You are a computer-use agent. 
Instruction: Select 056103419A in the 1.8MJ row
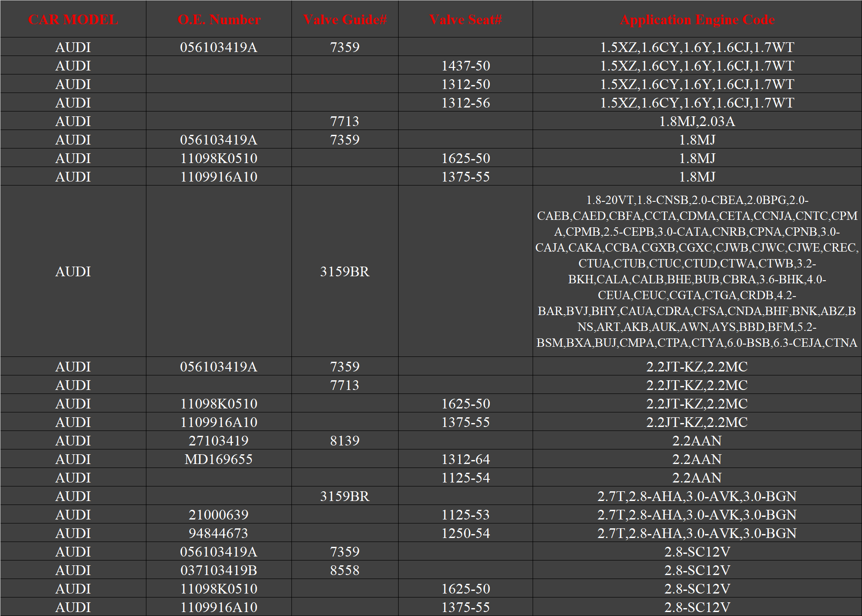[x=219, y=140]
